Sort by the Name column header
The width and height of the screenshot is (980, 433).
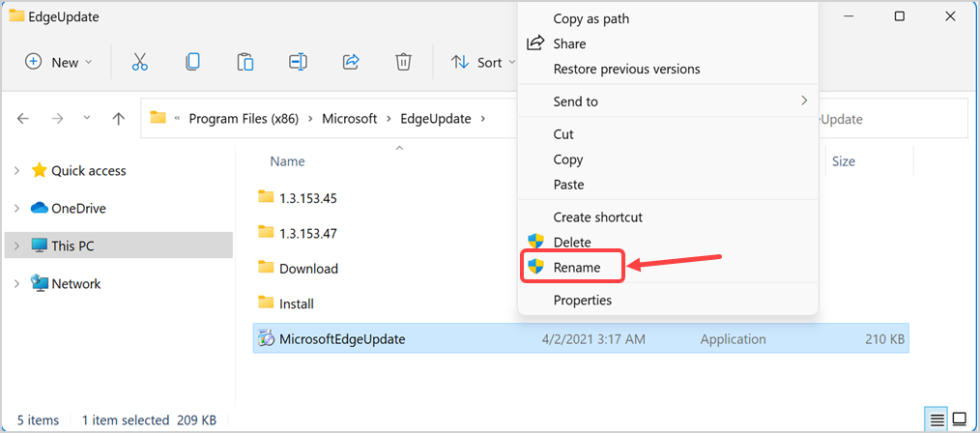pos(287,161)
